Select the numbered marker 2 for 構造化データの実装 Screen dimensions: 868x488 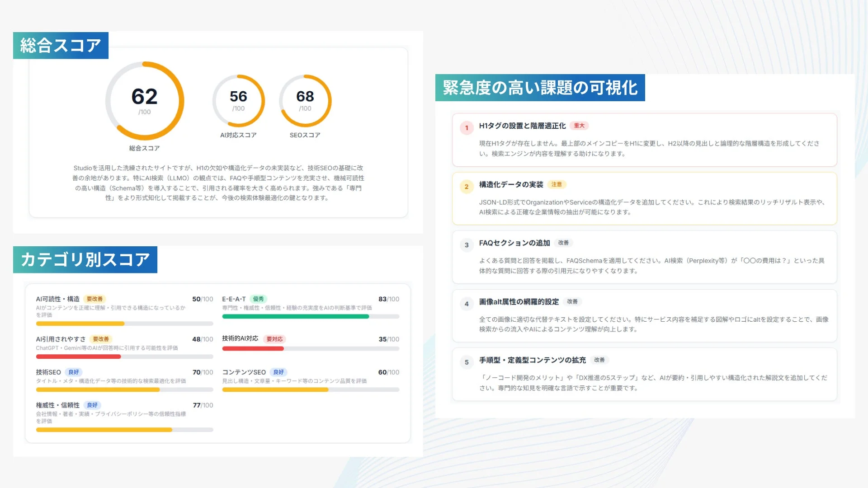tap(466, 186)
